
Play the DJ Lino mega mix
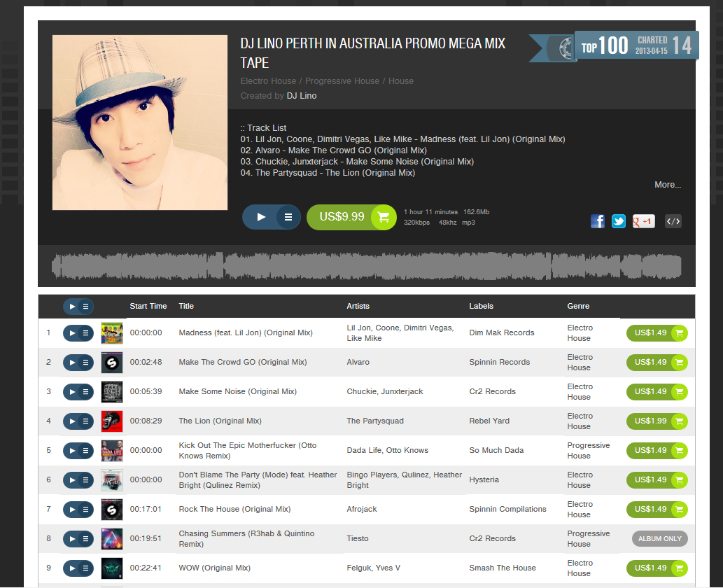[x=260, y=217]
